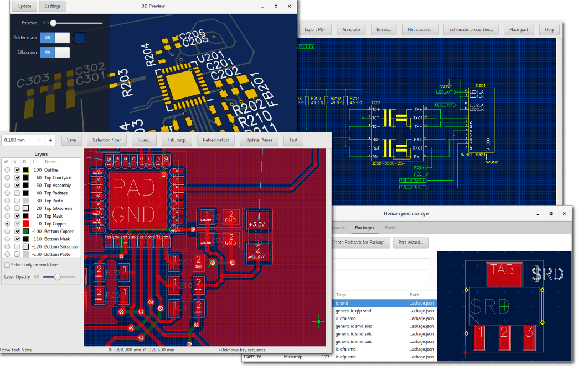Hide the Top Mask layer
The height and width of the screenshot is (370, 588).
[17, 216]
